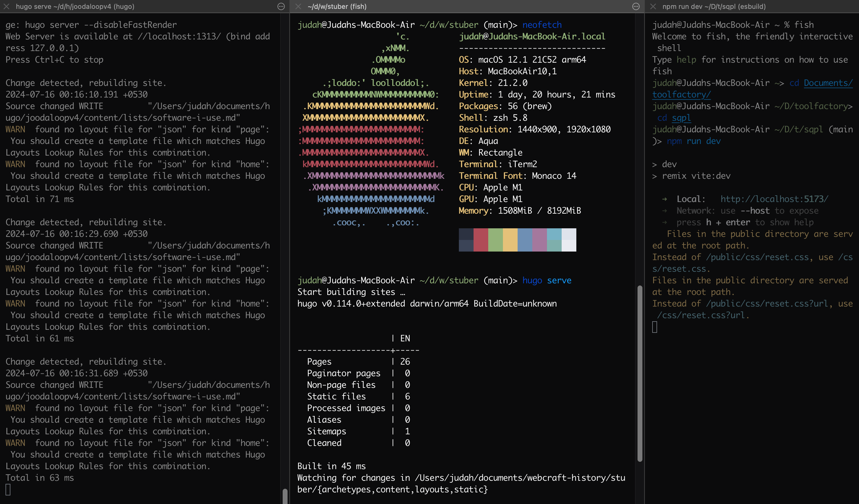Click the red swatch in the neofetch palette
Image resolution: width=859 pixels, height=504 pixels.
(x=481, y=239)
